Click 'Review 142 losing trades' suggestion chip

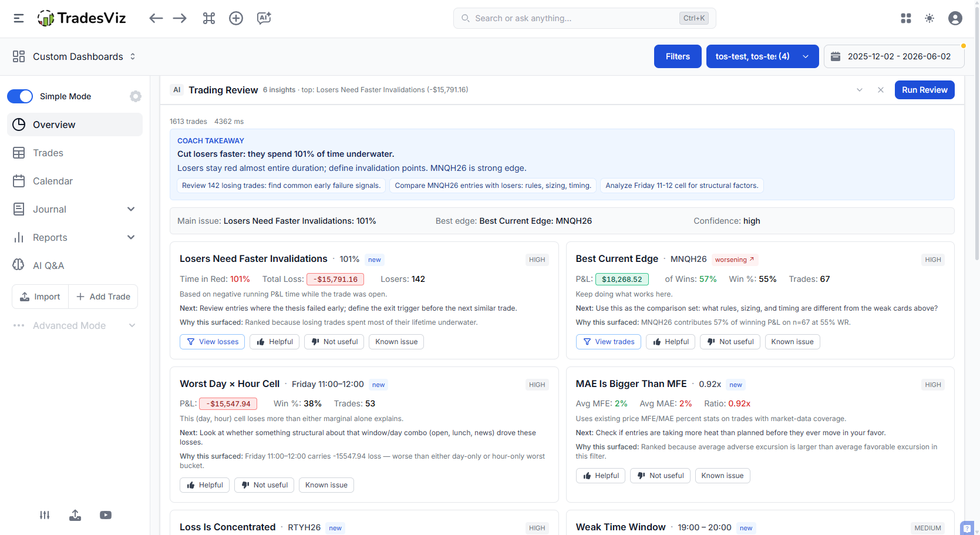click(281, 186)
